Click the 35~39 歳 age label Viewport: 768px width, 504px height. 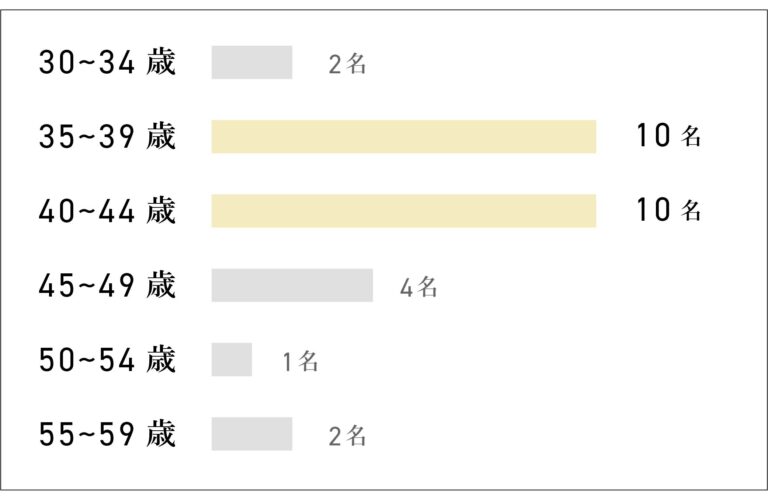point(107,136)
